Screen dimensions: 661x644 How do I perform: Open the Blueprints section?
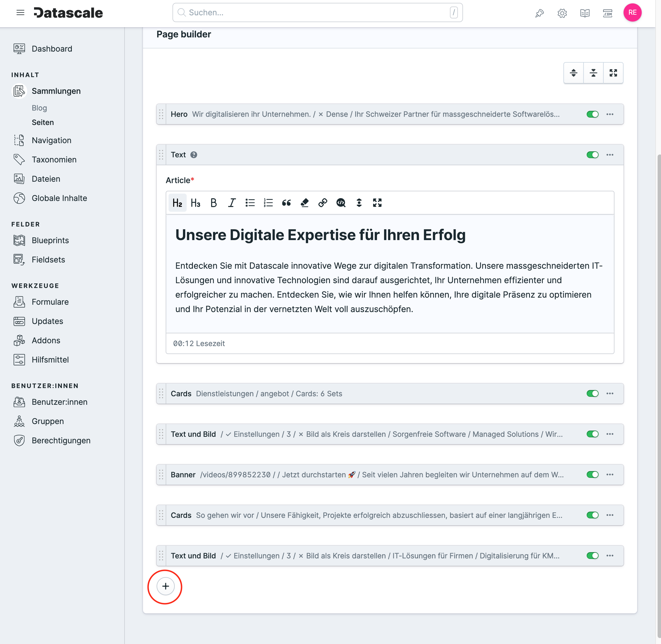click(x=50, y=240)
